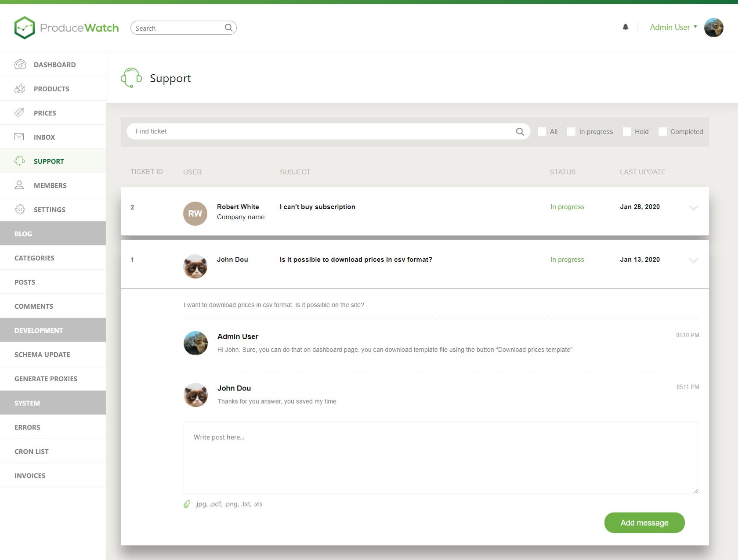Enable the In progress filter checkbox
Viewport: 738px width, 560px height.
(571, 132)
